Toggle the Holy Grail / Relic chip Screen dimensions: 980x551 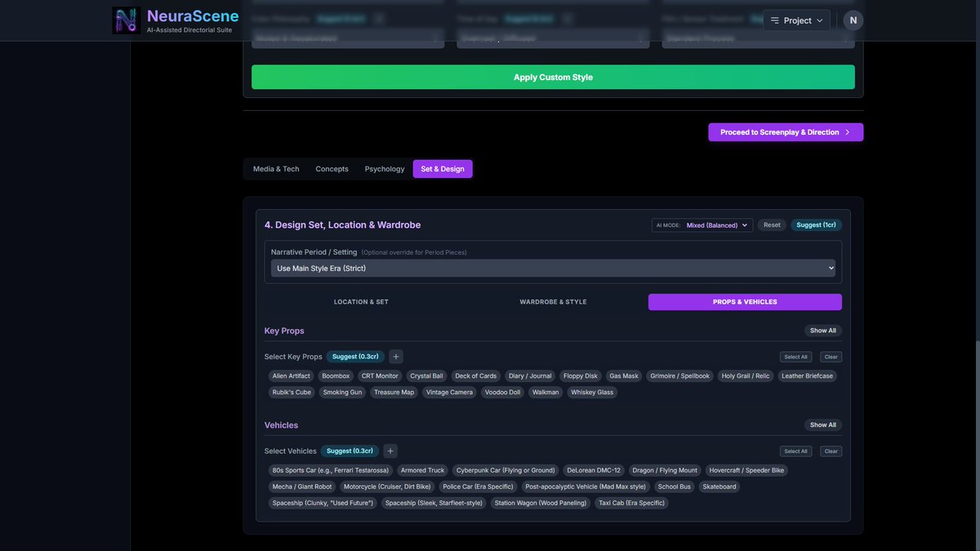click(x=746, y=376)
